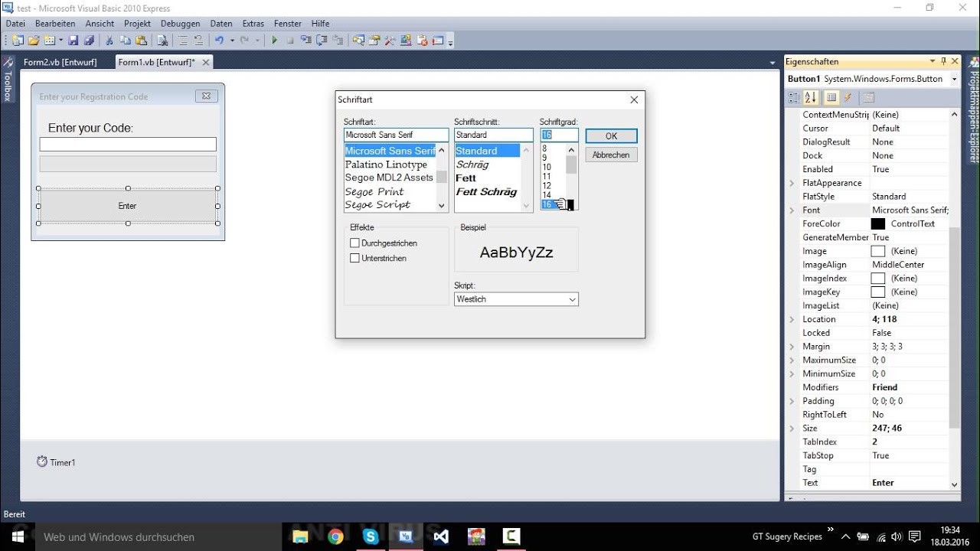The width and height of the screenshot is (980, 551).
Task: Expand the FlatAppearance property
Action: coord(792,183)
